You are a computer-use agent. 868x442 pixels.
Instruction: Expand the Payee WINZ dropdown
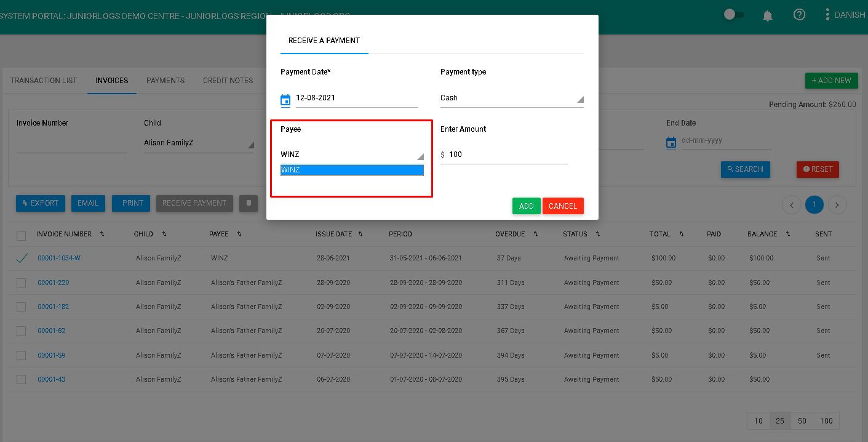click(x=352, y=155)
